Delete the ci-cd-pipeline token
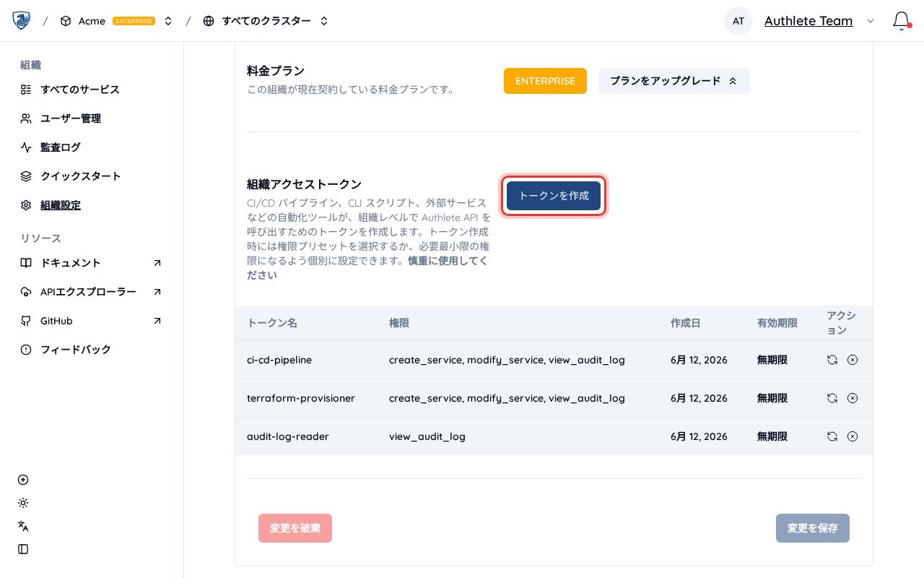 tap(853, 360)
